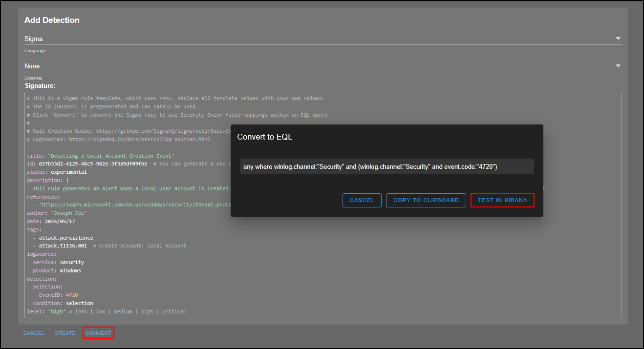Expand the License dropdown arrow

[x=618, y=66]
